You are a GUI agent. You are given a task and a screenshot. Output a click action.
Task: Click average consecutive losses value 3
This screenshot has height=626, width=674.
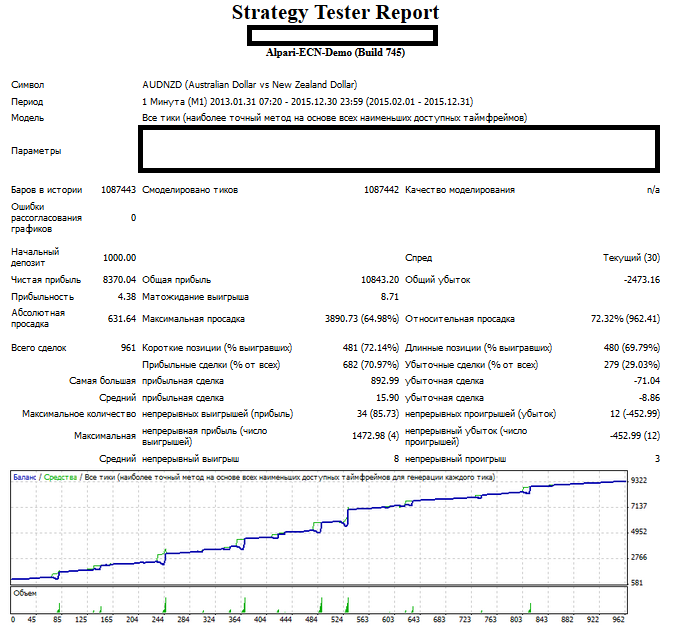tap(657, 459)
